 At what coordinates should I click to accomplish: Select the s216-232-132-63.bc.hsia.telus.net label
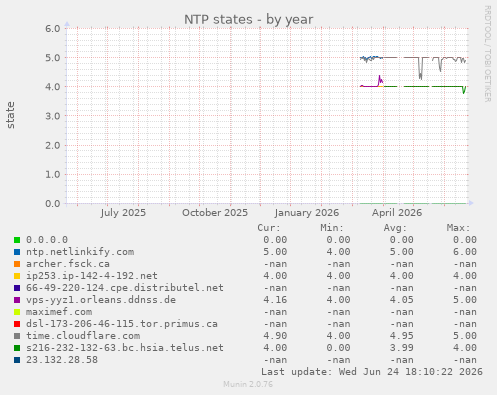(x=125, y=348)
